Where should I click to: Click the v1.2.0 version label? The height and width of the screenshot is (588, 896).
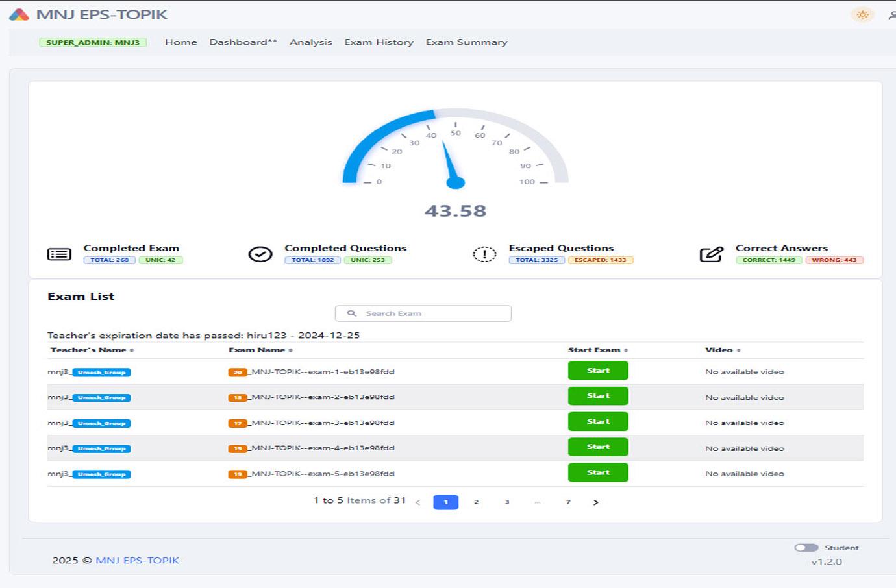point(826,562)
